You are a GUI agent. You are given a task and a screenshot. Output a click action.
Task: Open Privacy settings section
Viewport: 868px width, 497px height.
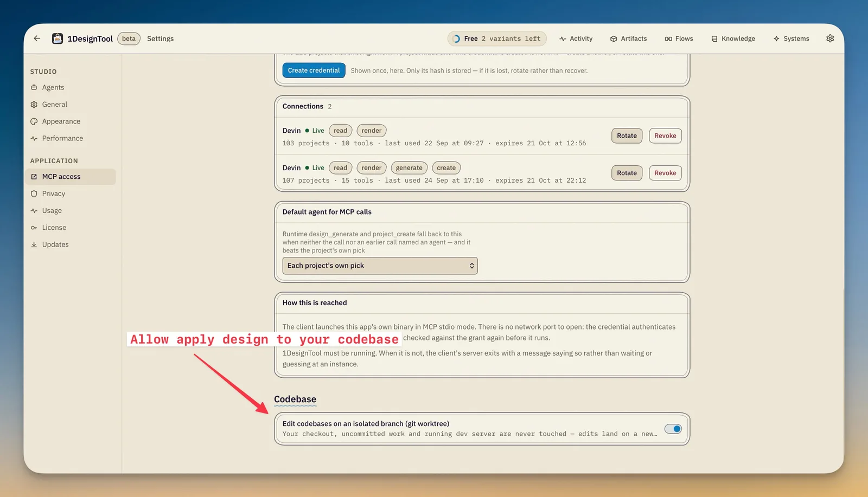click(x=71, y=193)
